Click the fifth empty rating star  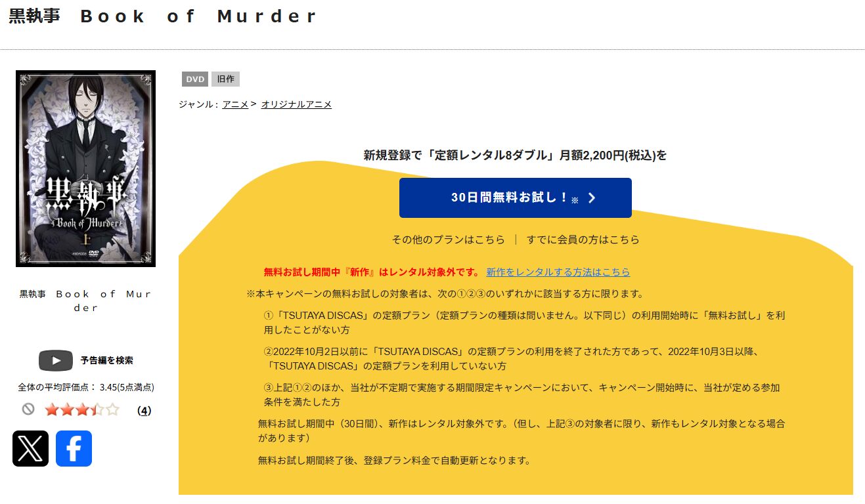point(112,410)
